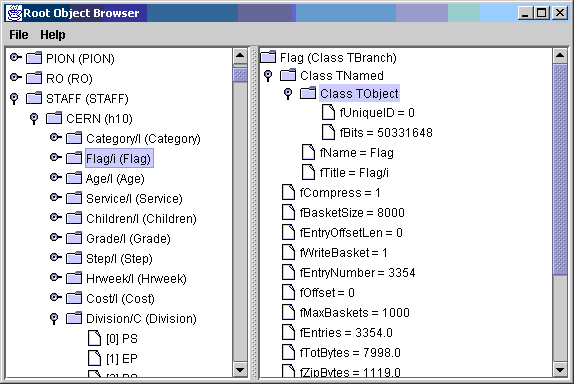The height and width of the screenshot is (384, 574).
Task: Expand the Step/I branch handle
Action: pos(56,257)
